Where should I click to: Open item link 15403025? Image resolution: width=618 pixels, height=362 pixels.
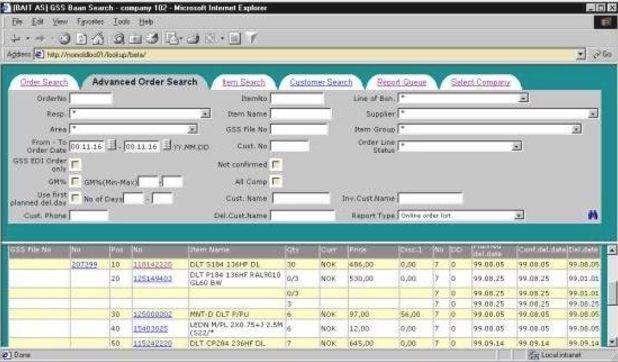click(151, 328)
